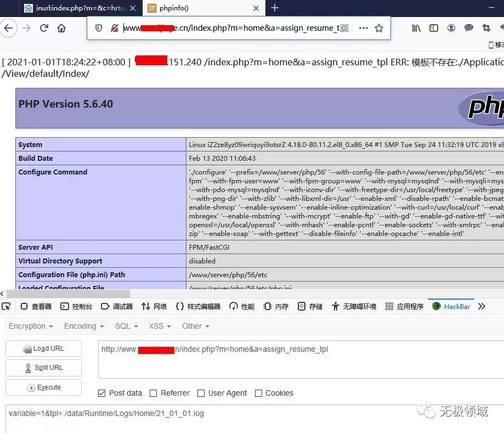This screenshot has width=504, height=433.
Task: Click 'Feb 13 2020 11:06:43' value
Action: point(222,158)
